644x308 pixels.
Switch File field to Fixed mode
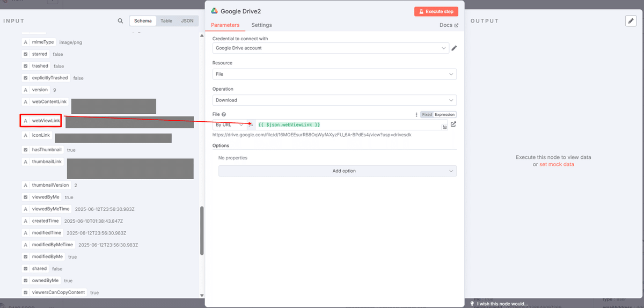pos(427,114)
